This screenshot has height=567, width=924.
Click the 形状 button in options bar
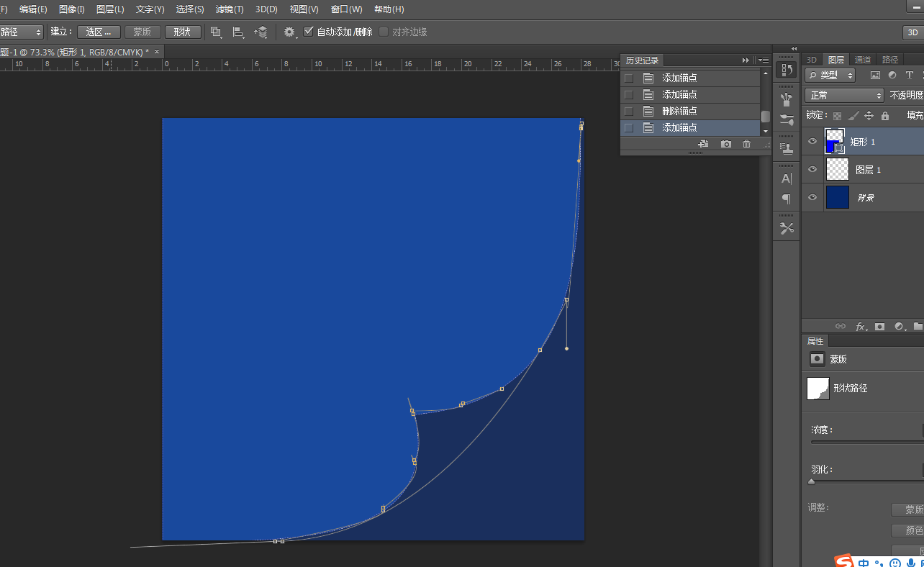[183, 32]
